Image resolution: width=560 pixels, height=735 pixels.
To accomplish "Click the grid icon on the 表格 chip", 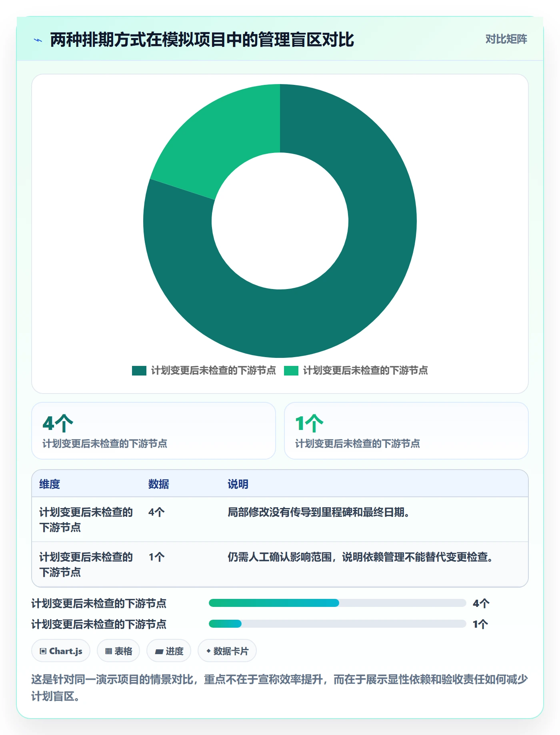I will tap(108, 651).
